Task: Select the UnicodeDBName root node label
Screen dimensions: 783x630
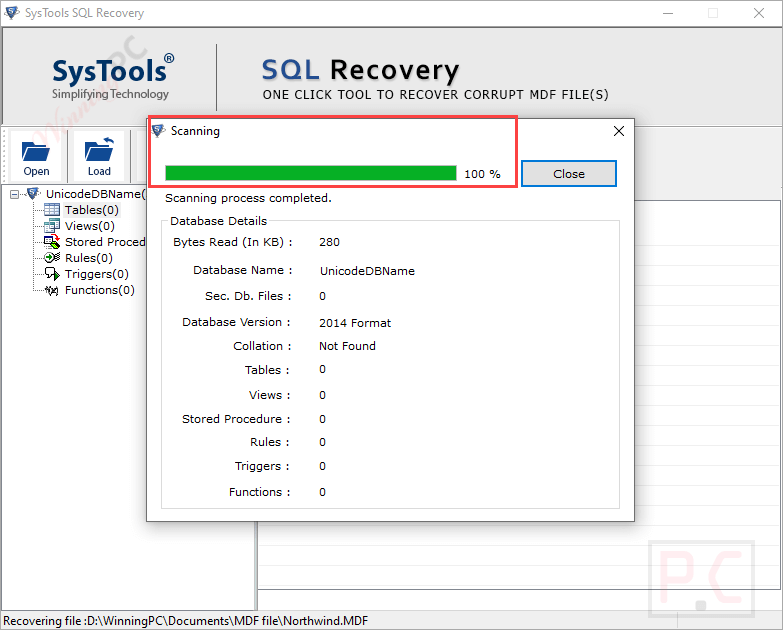Action: 95,194
